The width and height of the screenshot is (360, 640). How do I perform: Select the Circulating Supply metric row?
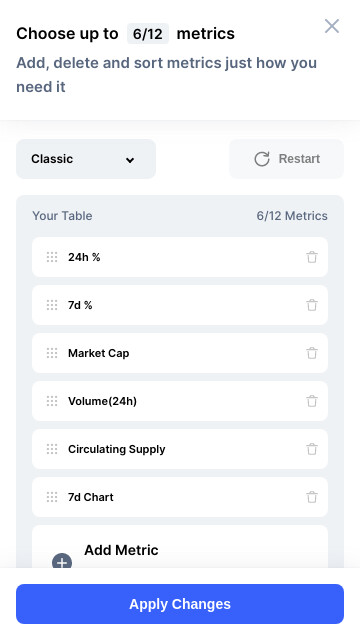click(180, 449)
